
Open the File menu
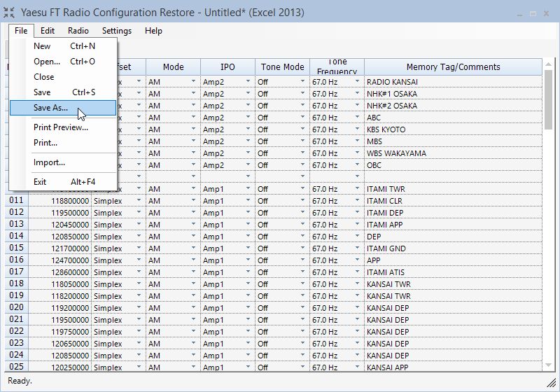pyautogui.click(x=21, y=31)
